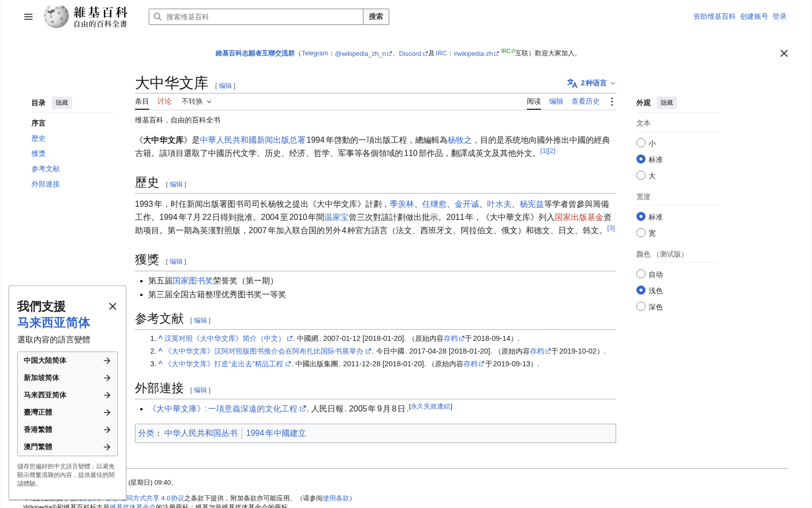Open the hamburger main menu
The width and height of the screenshot is (812, 508).
point(28,17)
